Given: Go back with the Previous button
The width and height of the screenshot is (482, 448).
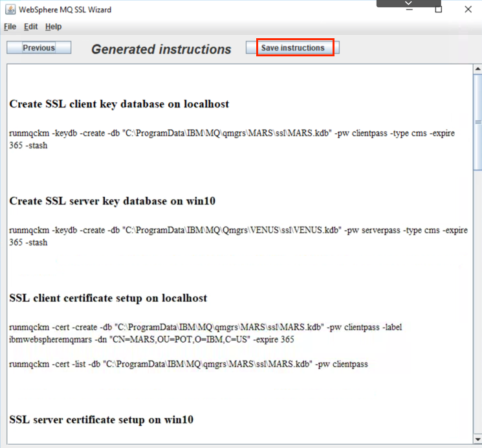Looking at the screenshot, I should click(39, 48).
